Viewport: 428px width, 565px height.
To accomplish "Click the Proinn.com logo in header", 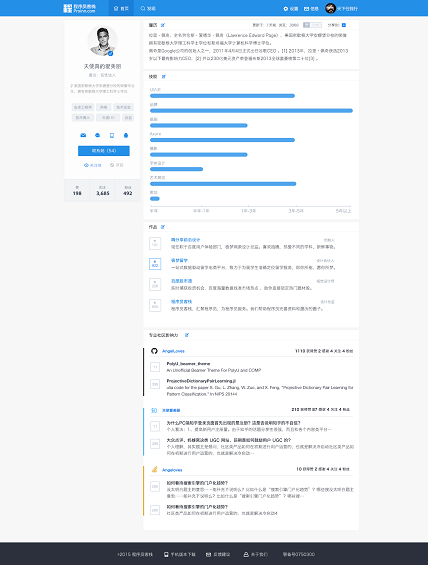I will click(79, 8).
